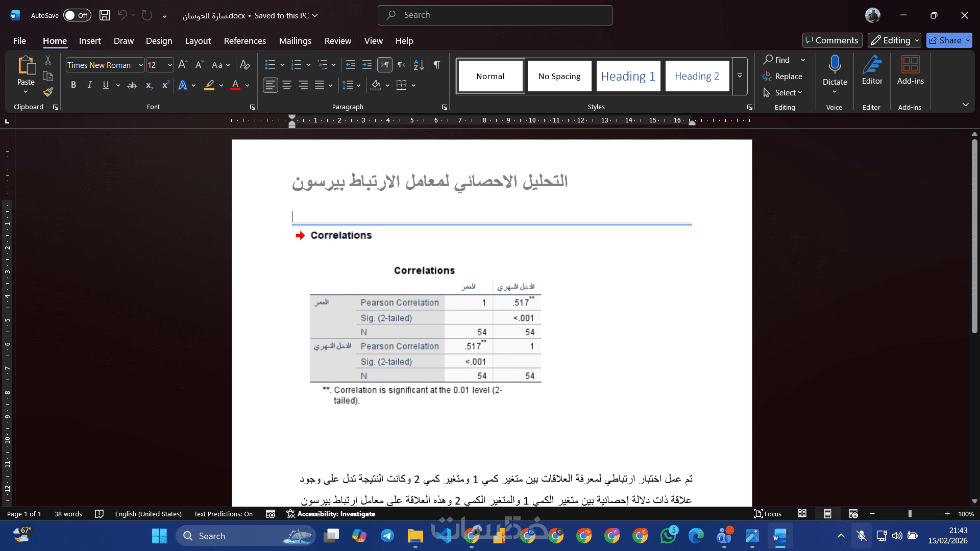980x551 pixels.
Task: Toggle Bold formatting
Action: [x=73, y=86]
